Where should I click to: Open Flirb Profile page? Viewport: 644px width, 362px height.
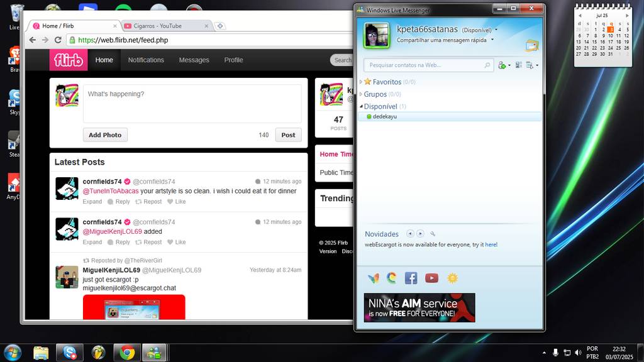point(233,60)
